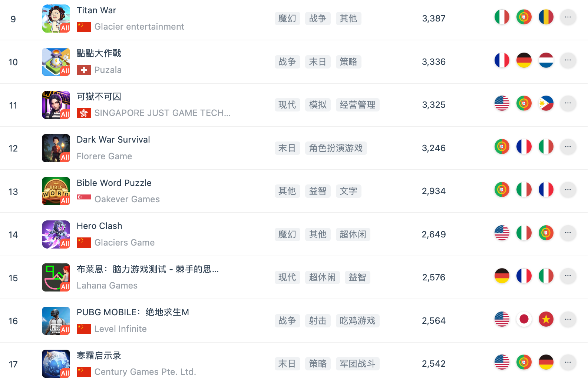Click the Hero Clash app icon
The image size is (588, 383).
point(56,234)
